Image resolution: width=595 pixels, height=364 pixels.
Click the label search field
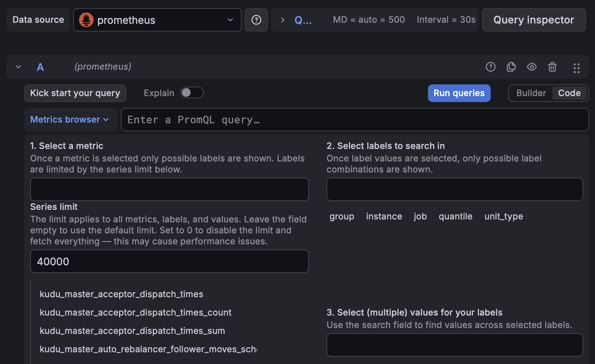click(455, 189)
